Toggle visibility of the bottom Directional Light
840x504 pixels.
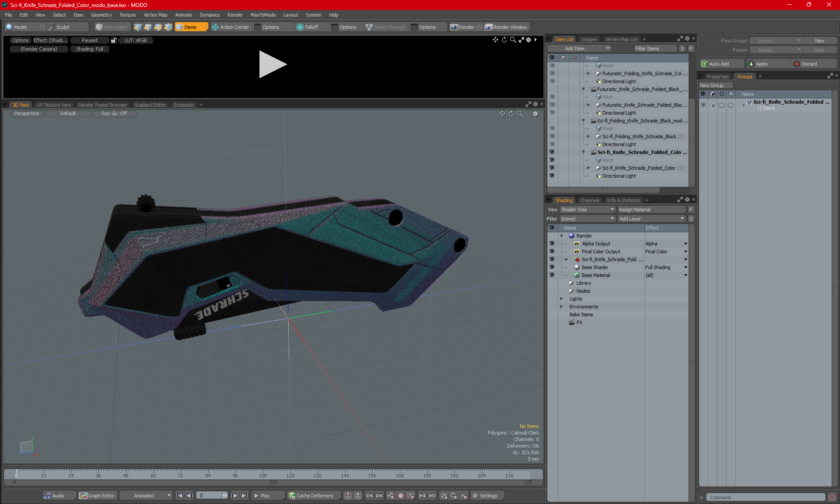pos(552,176)
